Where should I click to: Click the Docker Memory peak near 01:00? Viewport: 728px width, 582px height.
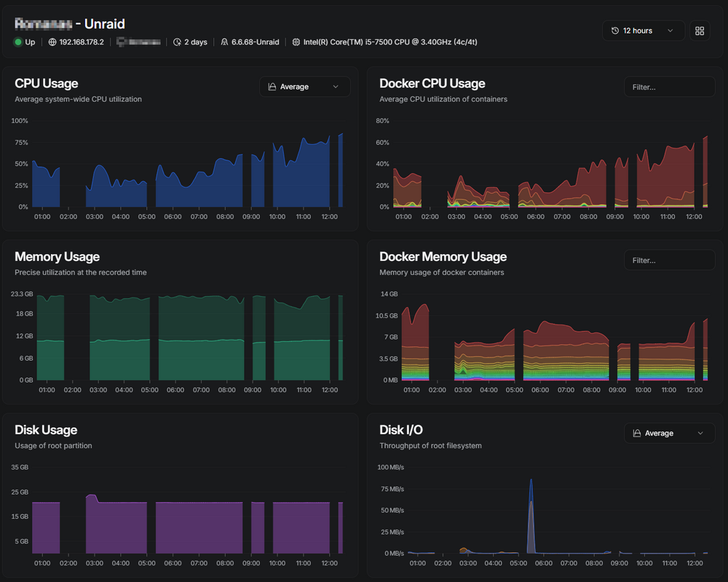424,307
